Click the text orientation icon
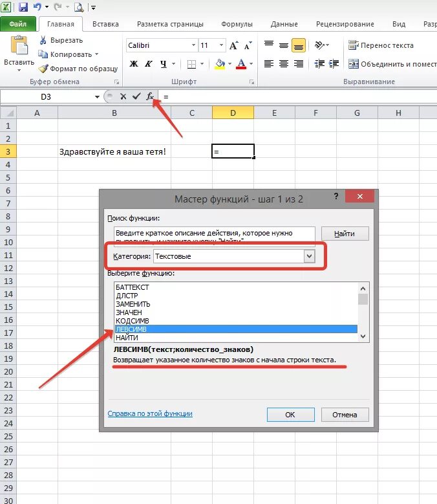 pos(319,45)
